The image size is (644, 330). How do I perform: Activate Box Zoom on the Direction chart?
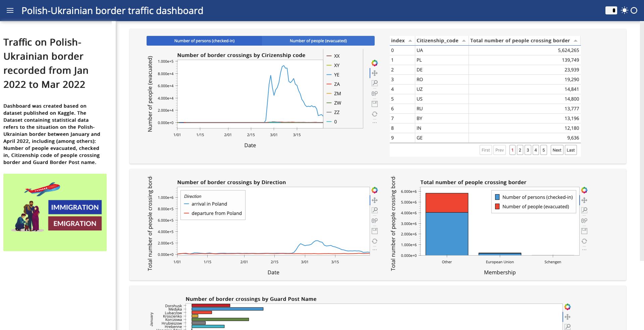[375, 210]
